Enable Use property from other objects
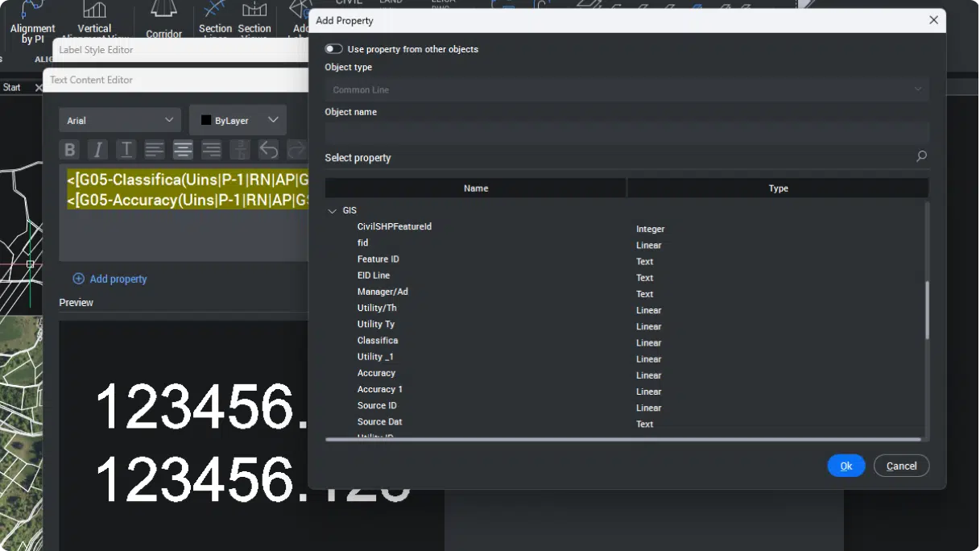The width and height of the screenshot is (980, 551). 333,49
